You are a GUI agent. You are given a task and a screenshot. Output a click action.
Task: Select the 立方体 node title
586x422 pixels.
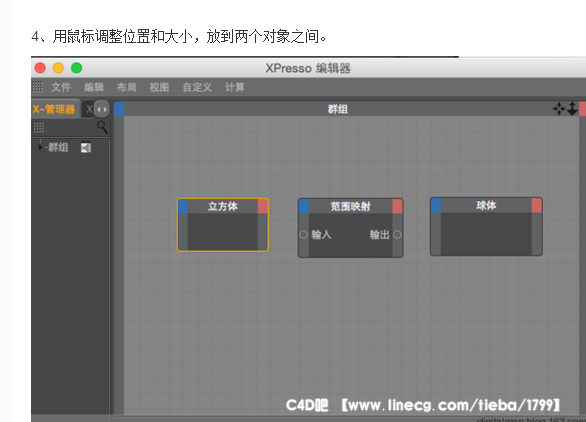[223, 206]
